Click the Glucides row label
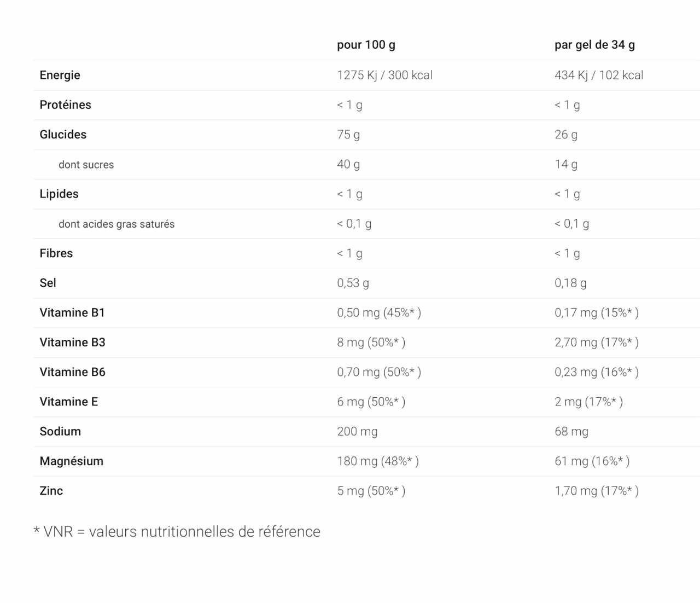The width and height of the screenshot is (700, 603). point(63,135)
